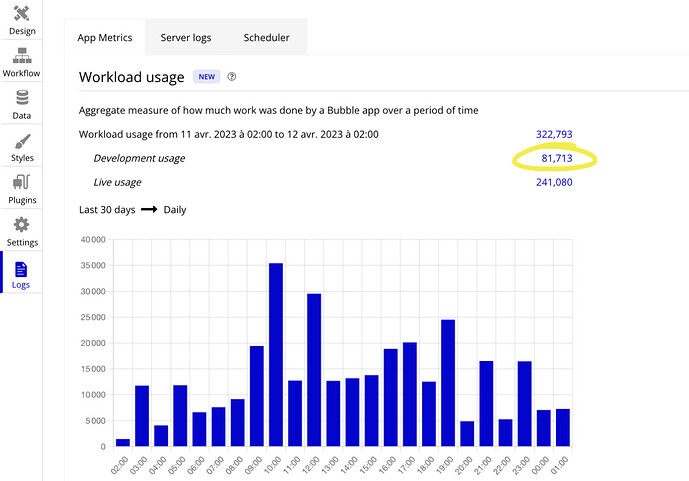This screenshot has height=481, width=689.
Task: Click the 5000 y-axis label
Action: [x=96, y=421]
